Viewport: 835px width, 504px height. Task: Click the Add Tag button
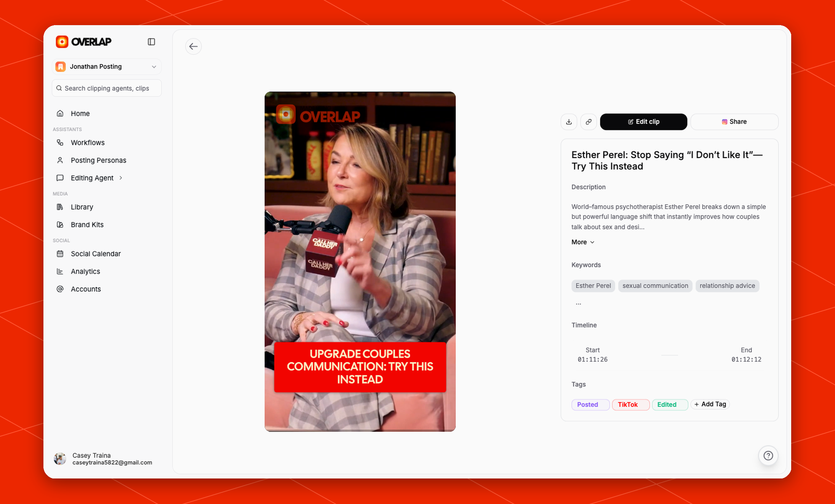710,404
